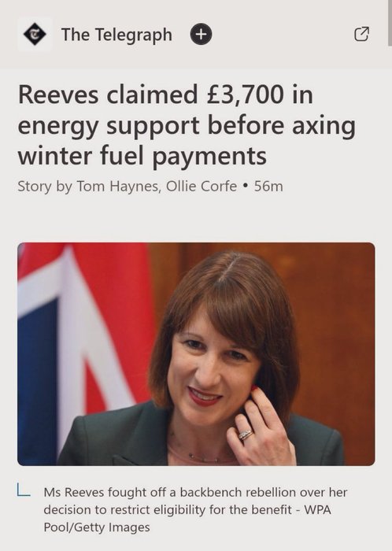Click the 'winter fuel payments' headline text
This screenshot has height=551, width=392.
142,156
